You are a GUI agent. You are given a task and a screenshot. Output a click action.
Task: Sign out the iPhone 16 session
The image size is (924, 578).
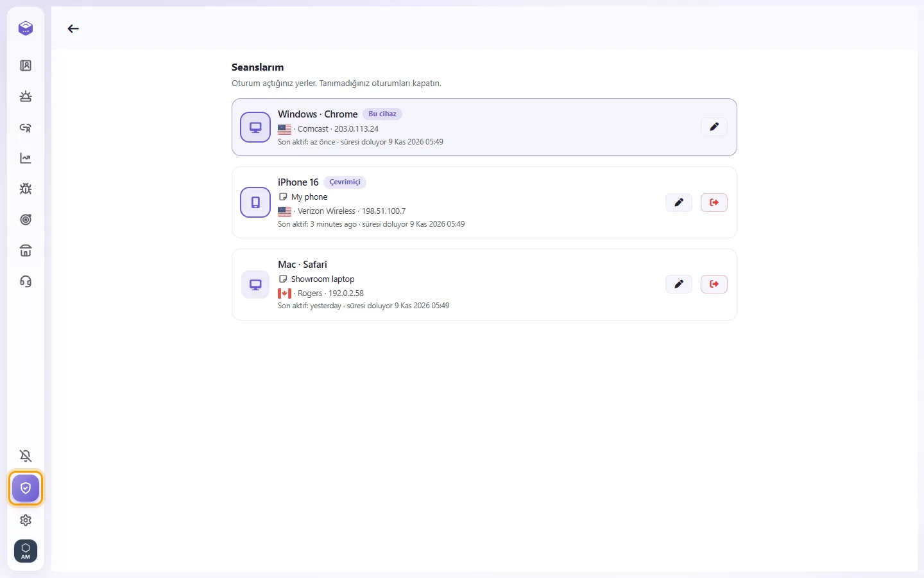(x=714, y=202)
